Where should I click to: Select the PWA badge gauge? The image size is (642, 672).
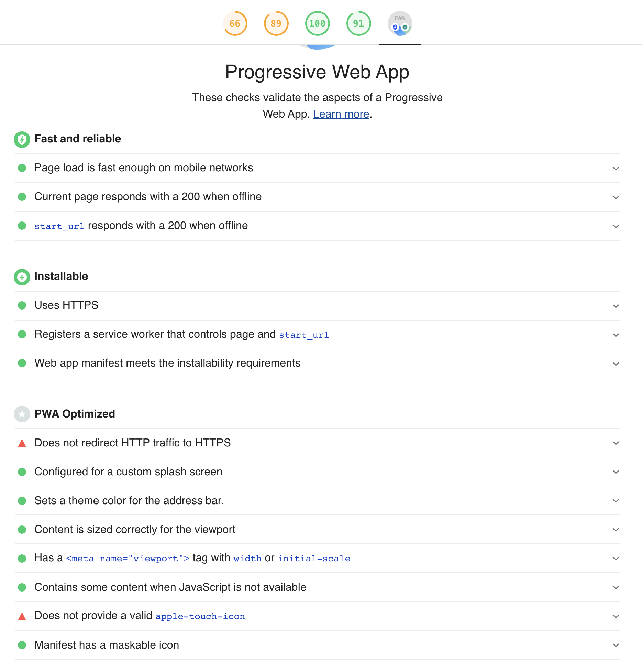coord(400,23)
